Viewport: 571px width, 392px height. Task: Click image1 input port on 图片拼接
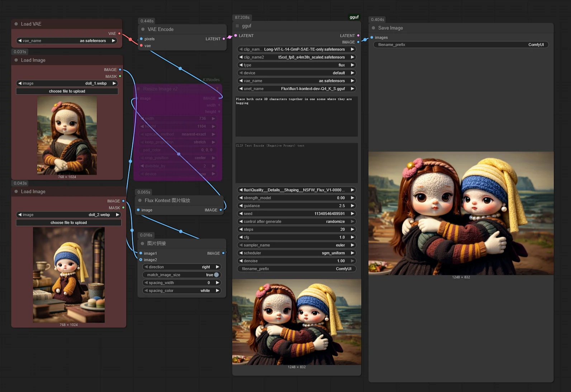click(141, 253)
